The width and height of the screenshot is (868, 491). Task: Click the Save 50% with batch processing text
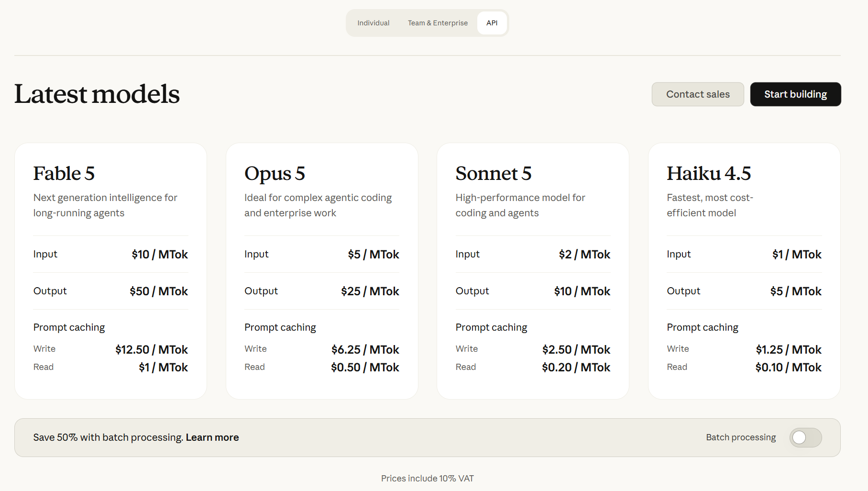click(x=108, y=437)
